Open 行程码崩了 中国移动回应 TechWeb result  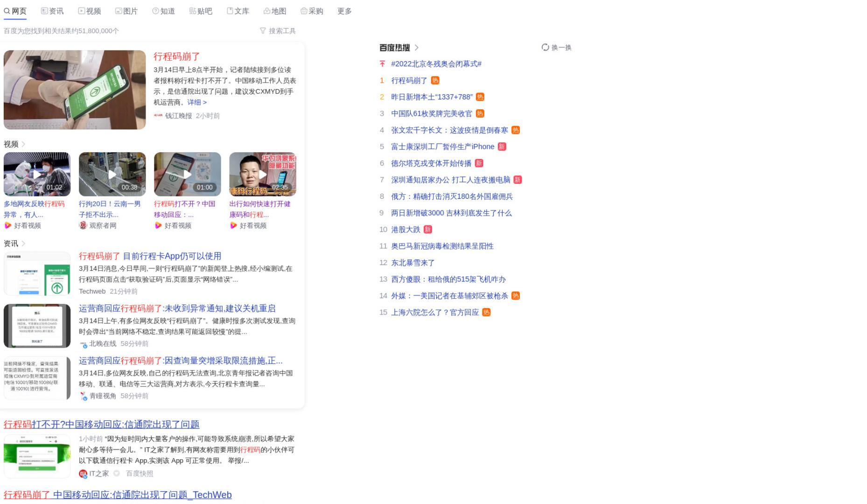click(118, 495)
